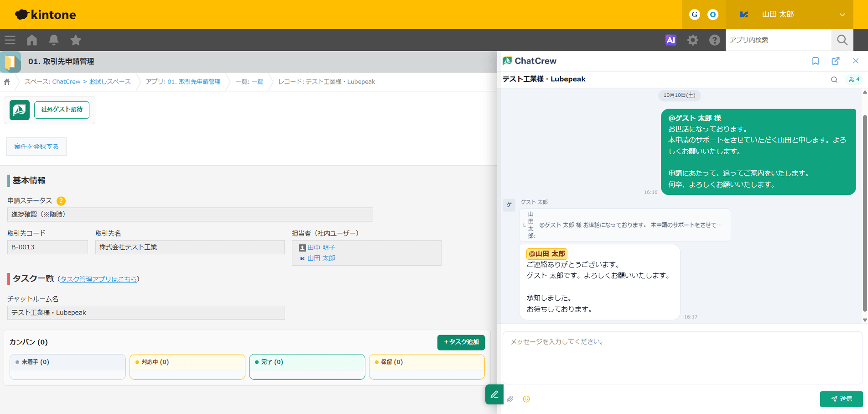The width and height of the screenshot is (868, 414).
Task: Close the ChatCrew panel
Action: [x=856, y=61]
